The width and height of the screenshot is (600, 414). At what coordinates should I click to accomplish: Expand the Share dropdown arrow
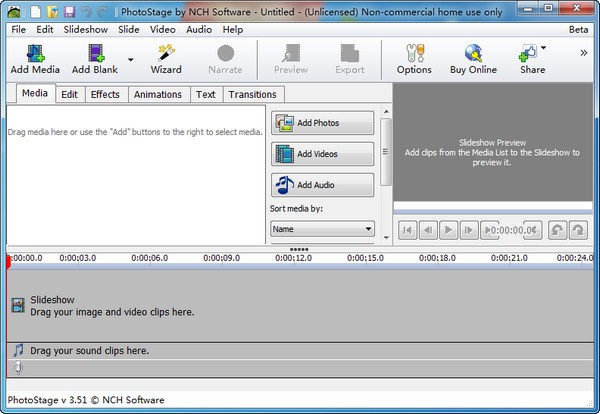(x=543, y=48)
